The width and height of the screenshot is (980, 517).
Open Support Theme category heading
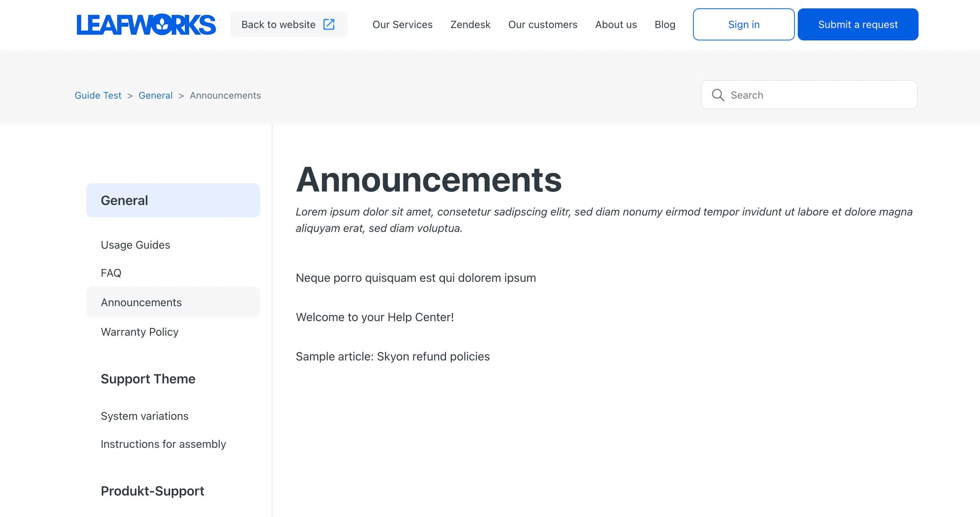coord(148,379)
